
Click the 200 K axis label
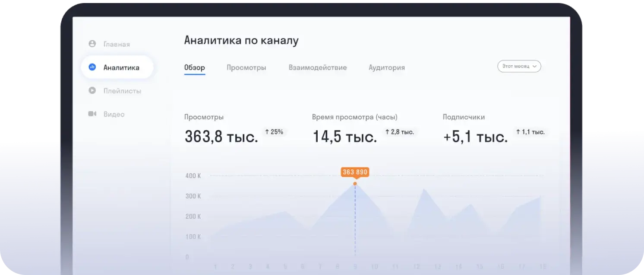[193, 217]
